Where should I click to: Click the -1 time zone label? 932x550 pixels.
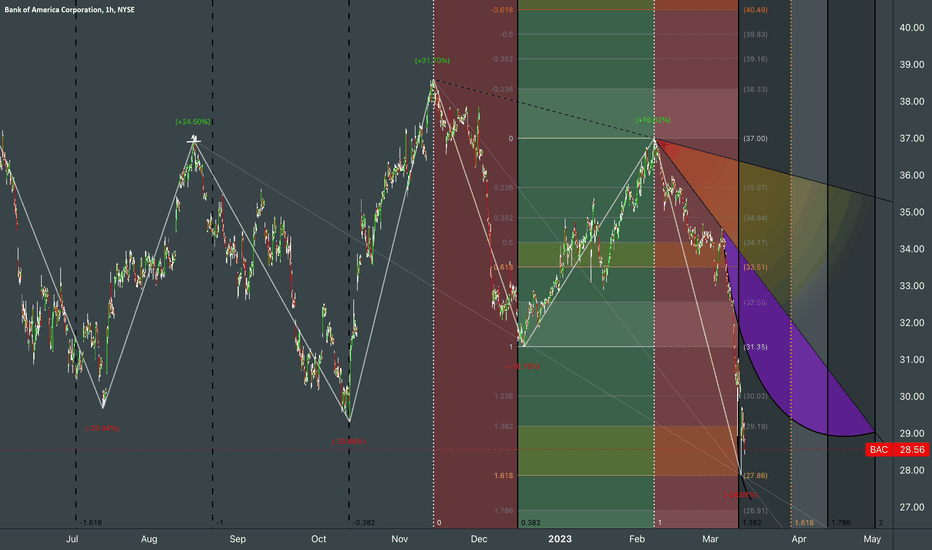(x=219, y=523)
